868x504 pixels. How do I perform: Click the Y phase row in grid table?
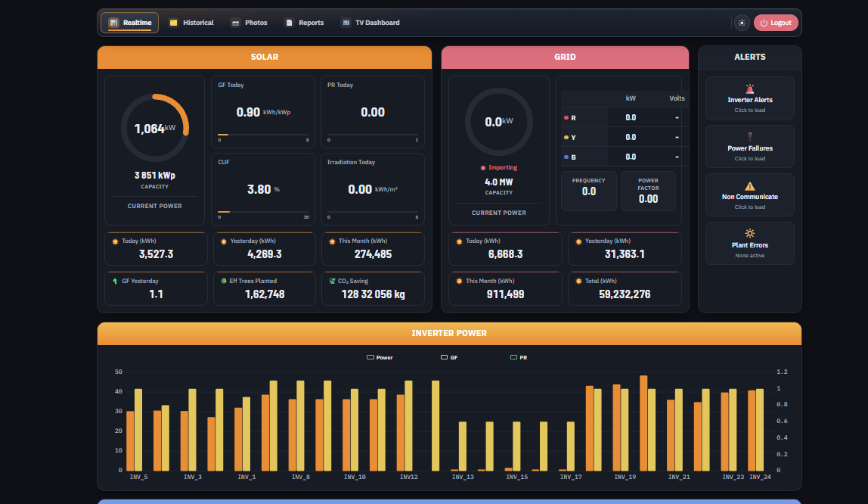[625, 137]
